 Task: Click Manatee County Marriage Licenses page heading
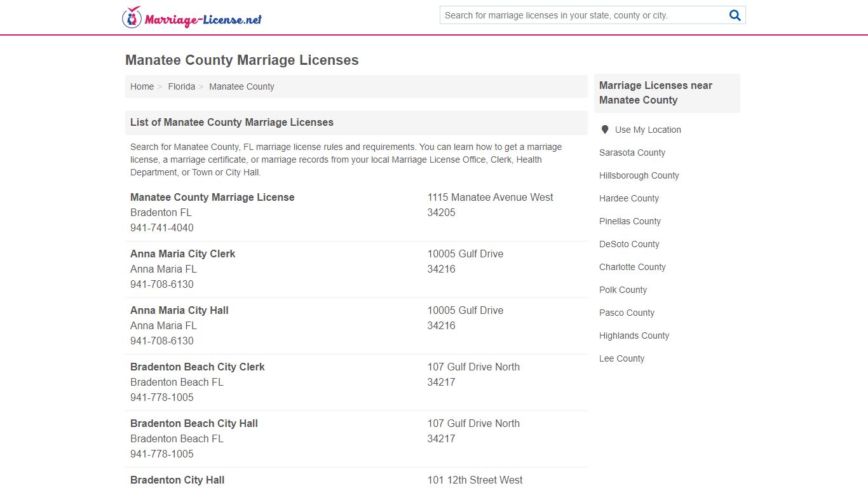[242, 60]
